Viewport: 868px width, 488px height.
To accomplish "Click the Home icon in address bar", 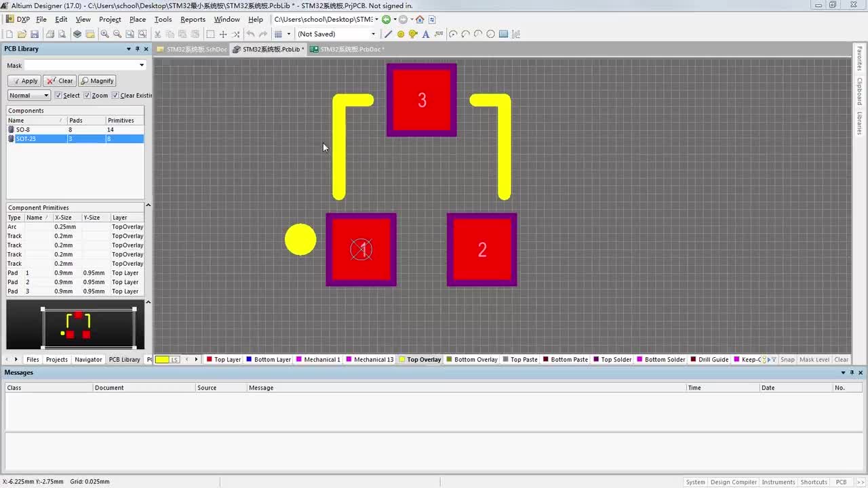I will pos(420,20).
